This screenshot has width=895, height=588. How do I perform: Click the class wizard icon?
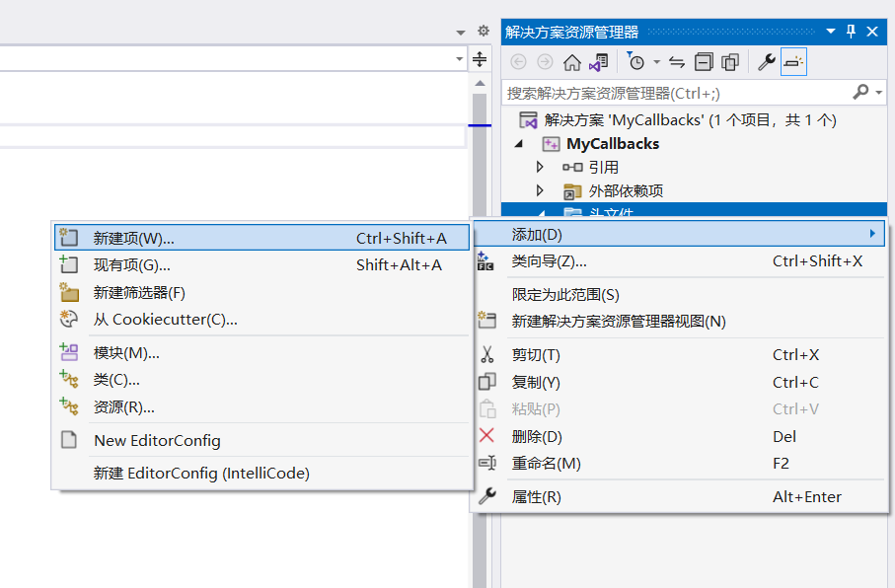485,261
